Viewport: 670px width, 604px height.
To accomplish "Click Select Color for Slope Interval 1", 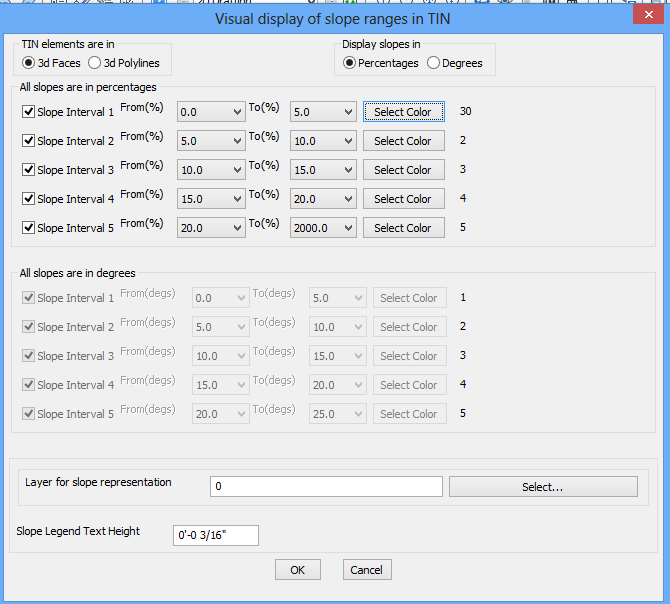I will [x=403, y=112].
